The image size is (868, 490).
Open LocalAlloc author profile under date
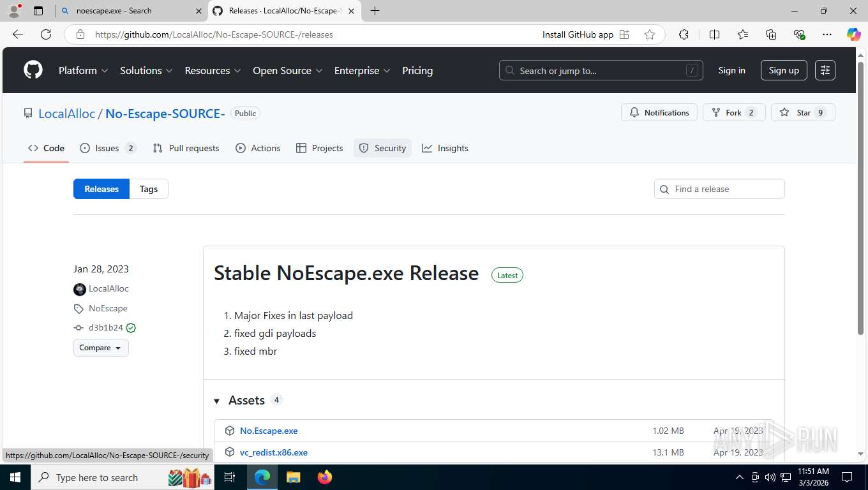pyautogui.click(x=108, y=288)
